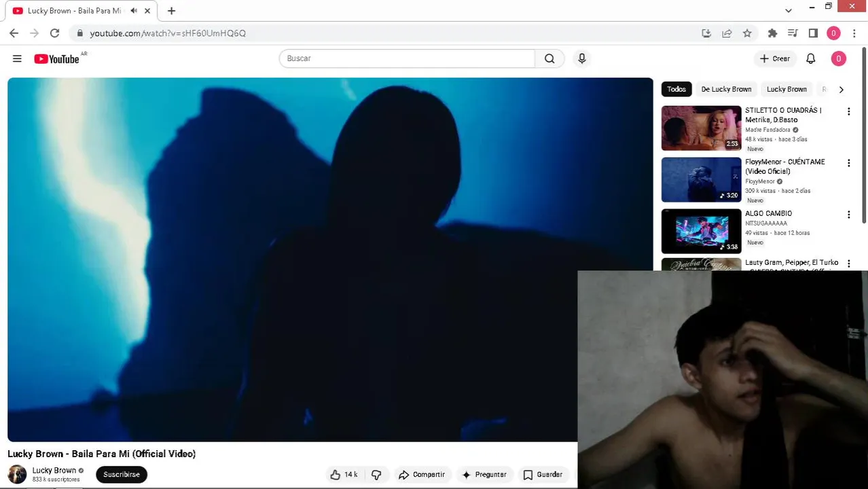Go back with the browser arrow
Screen dimensions: 868x489
point(14,33)
